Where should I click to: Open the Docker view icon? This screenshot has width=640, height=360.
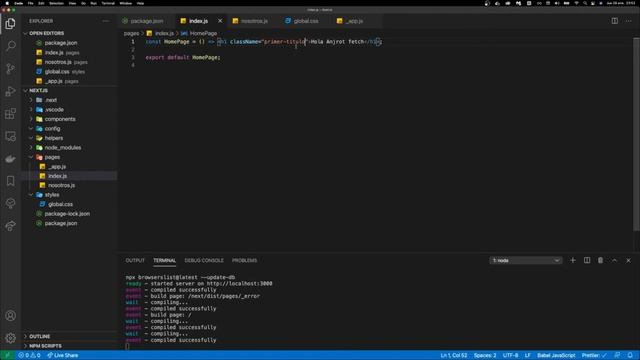11,159
